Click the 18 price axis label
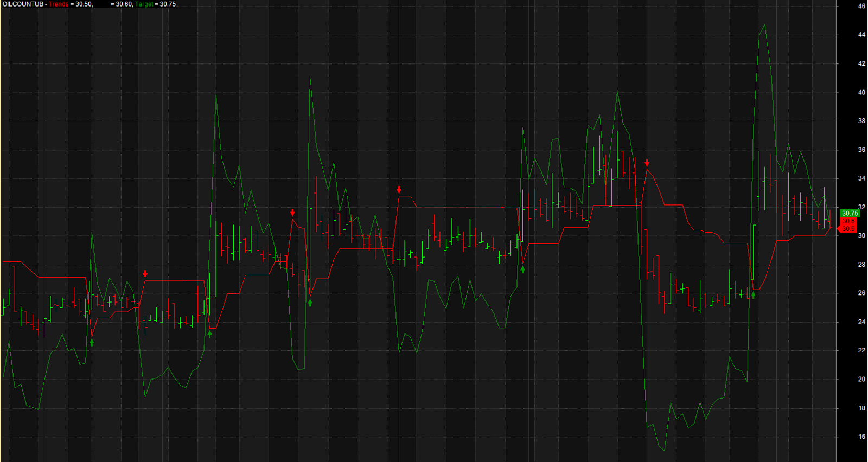 pyautogui.click(x=861, y=408)
